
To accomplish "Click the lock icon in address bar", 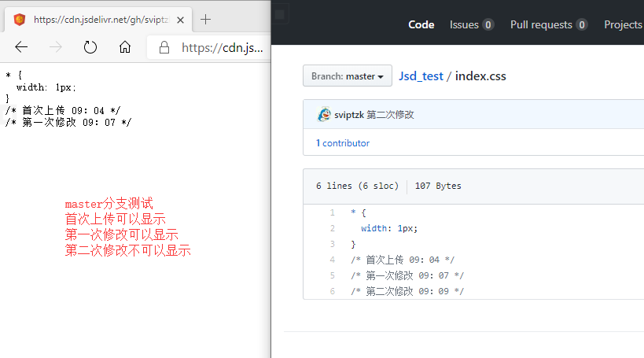I will [x=164, y=47].
